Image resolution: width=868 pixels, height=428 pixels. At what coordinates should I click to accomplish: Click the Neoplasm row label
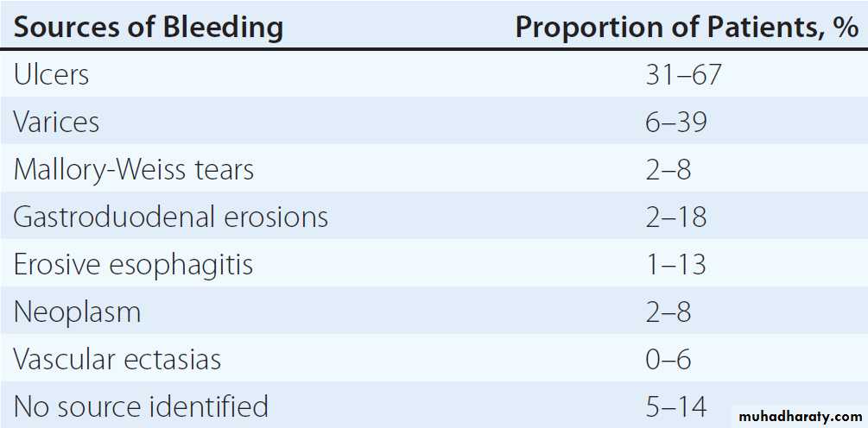point(77,312)
